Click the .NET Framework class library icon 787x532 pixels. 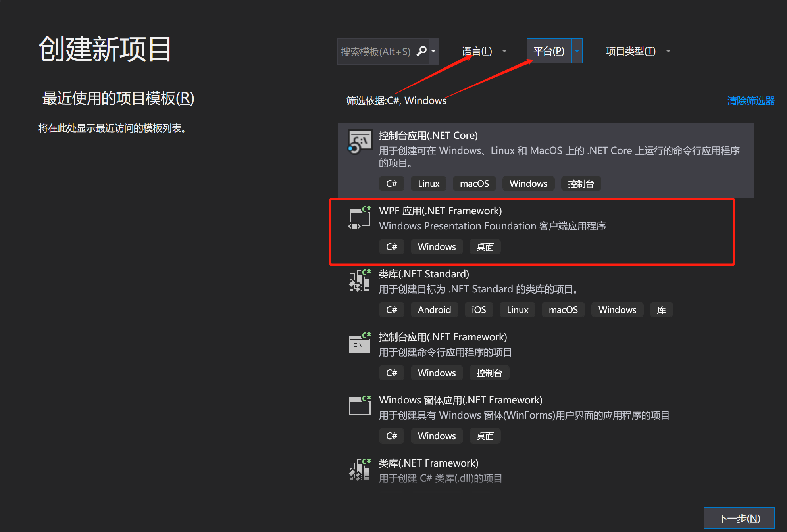pyautogui.click(x=360, y=470)
